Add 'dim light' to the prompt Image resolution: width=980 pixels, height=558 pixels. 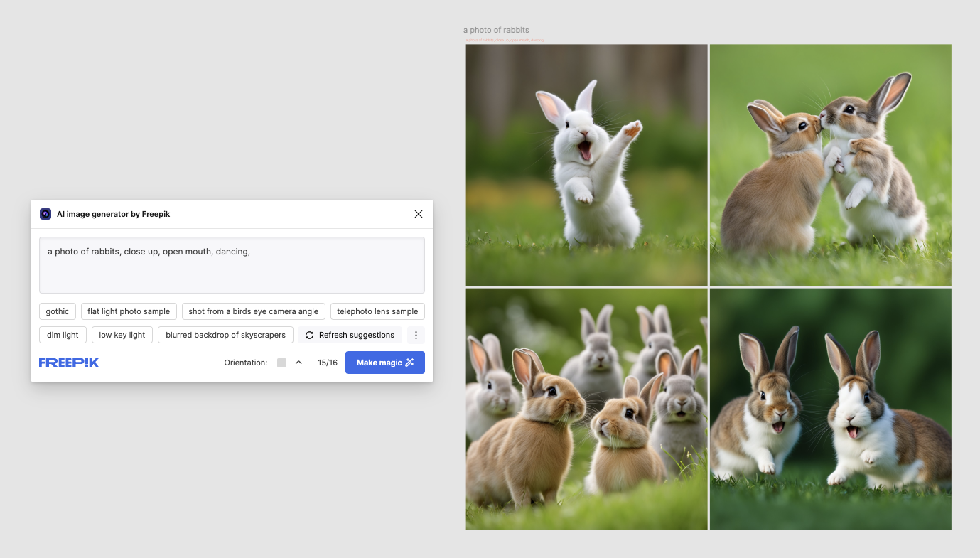[x=63, y=334]
